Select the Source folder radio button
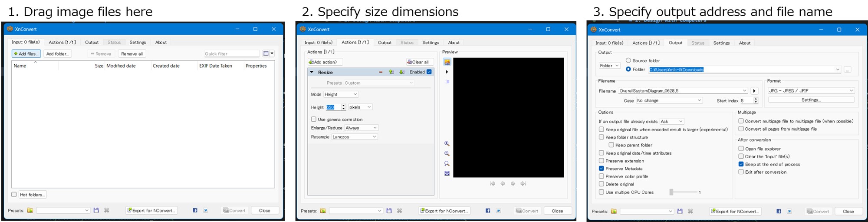This screenshot has width=868, height=222. coord(628,60)
